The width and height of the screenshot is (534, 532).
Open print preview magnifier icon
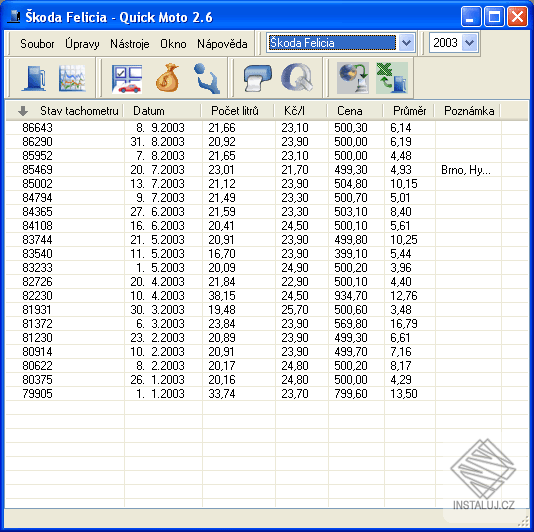pyautogui.click(x=297, y=78)
